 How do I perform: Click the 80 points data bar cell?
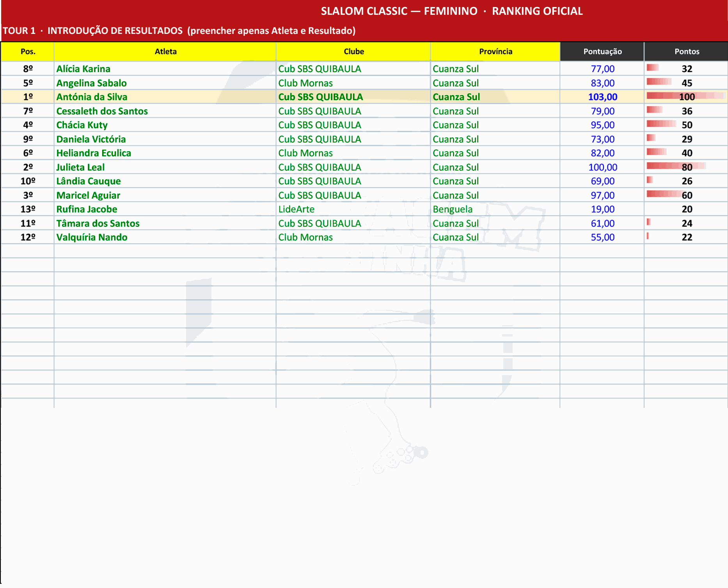(x=687, y=167)
